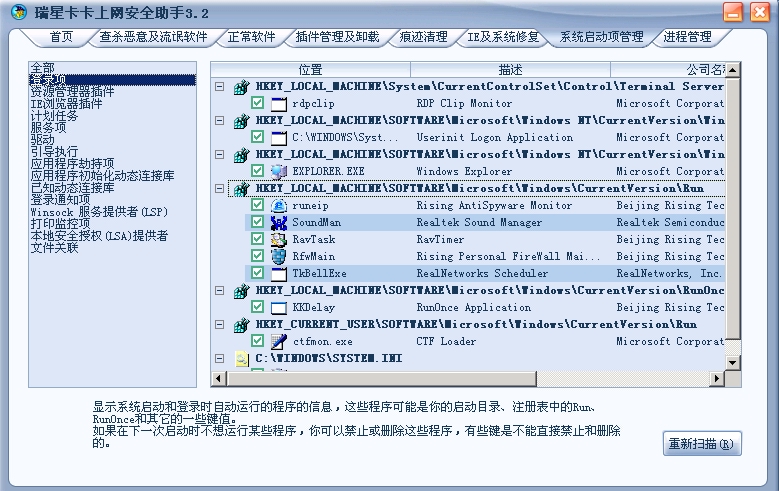
Task: Click registry icon of Terminal Server key
Action: tap(241, 87)
